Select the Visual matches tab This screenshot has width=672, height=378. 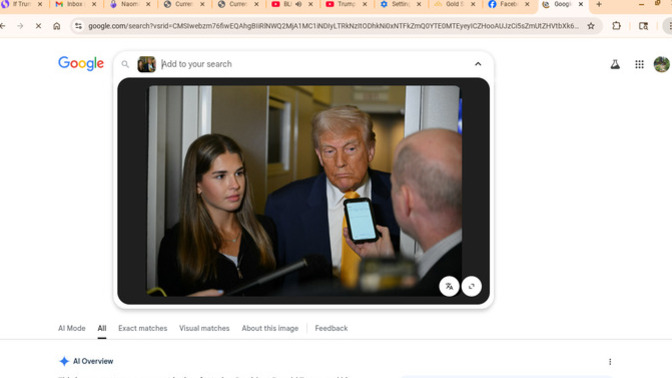[204, 328]
